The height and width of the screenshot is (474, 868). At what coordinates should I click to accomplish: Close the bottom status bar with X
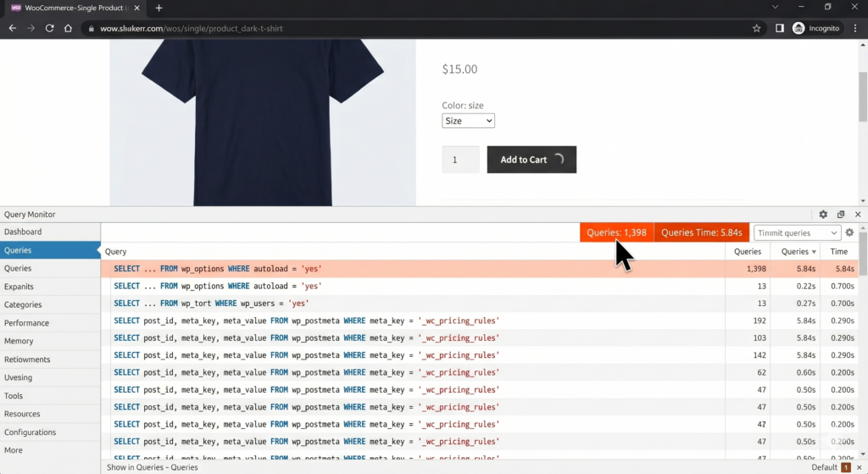pos(860,467)
